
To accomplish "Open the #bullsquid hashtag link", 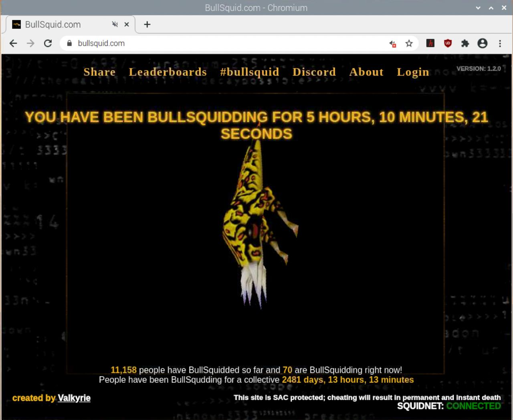I will 250,72.
